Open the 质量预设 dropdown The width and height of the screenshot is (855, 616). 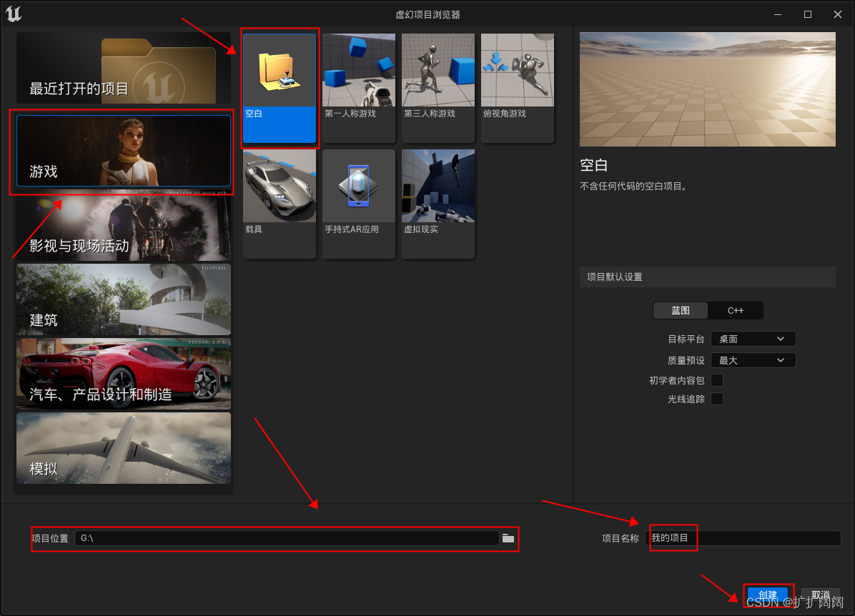pos(753,359)
